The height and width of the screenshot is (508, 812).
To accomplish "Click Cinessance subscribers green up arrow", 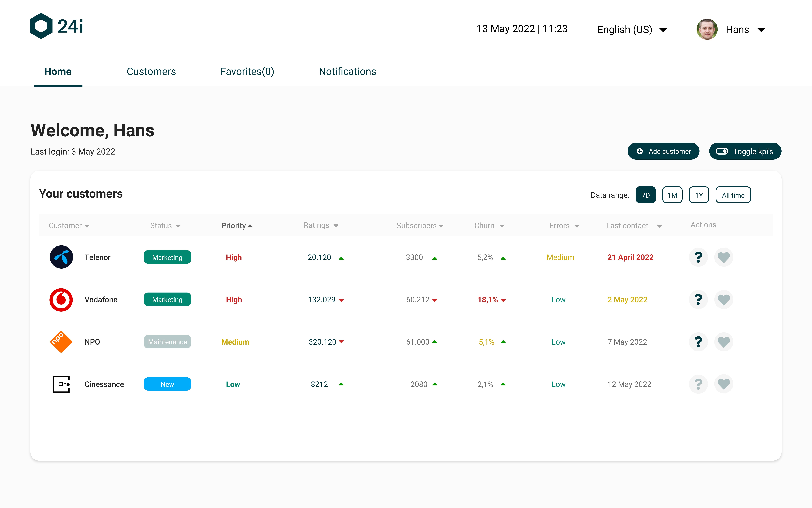I will (x=435, y=384).
